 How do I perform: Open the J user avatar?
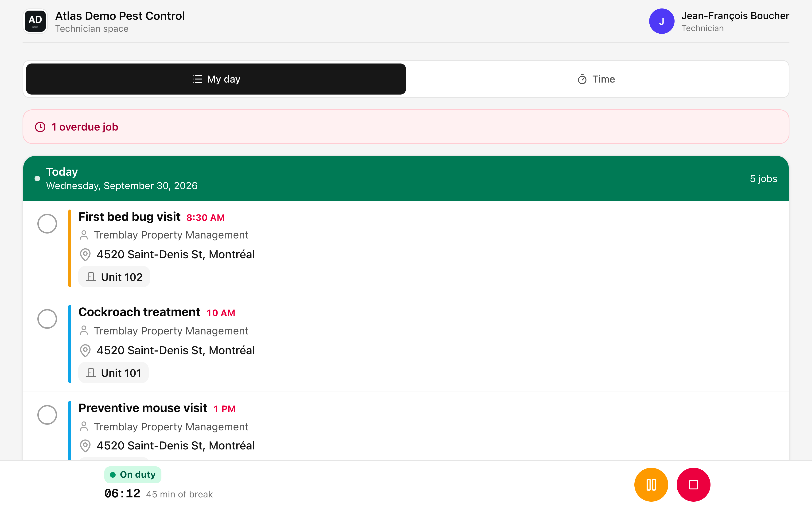(x=661, y=21)
